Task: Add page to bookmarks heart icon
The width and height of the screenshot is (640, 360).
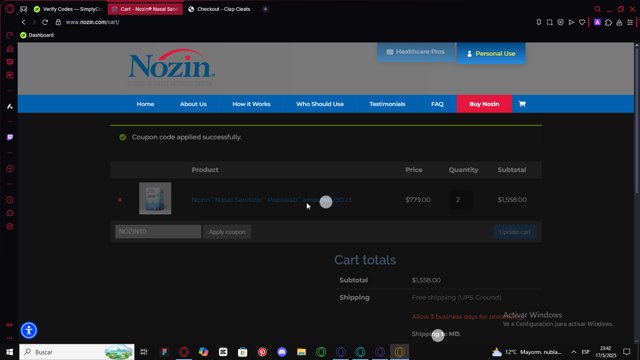Action: pyautogui.click(x=582, y=22)
